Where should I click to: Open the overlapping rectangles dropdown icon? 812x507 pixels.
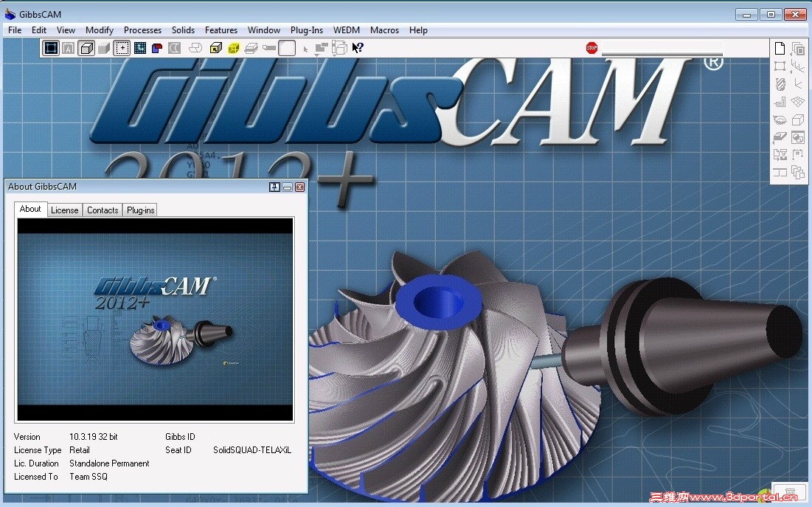tap(322, 49)
